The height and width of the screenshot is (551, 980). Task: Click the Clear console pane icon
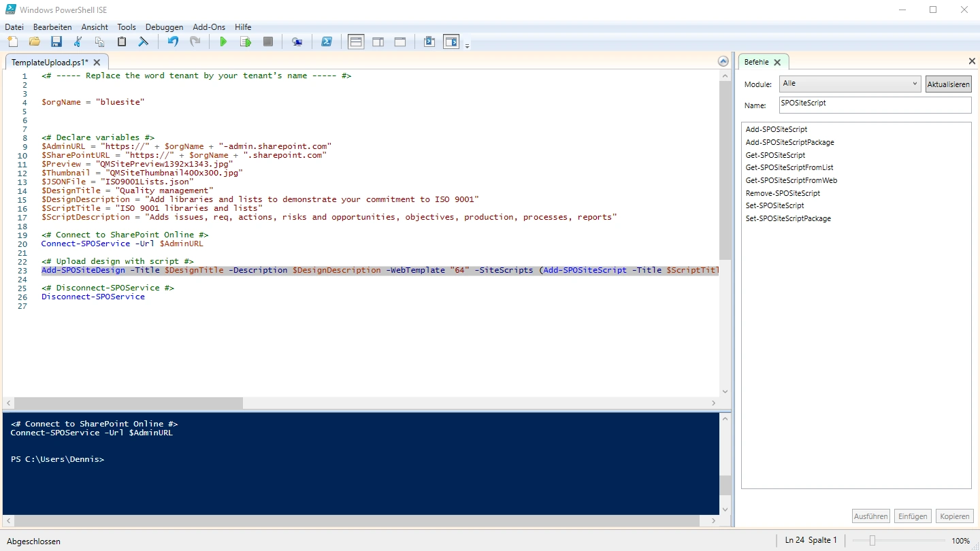(x=144, y=42)
